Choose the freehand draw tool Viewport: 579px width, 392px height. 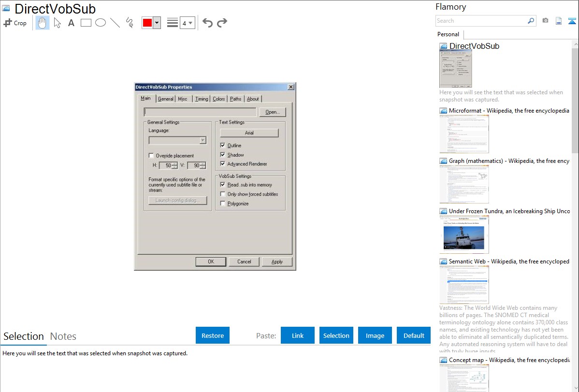coord(130,23)
